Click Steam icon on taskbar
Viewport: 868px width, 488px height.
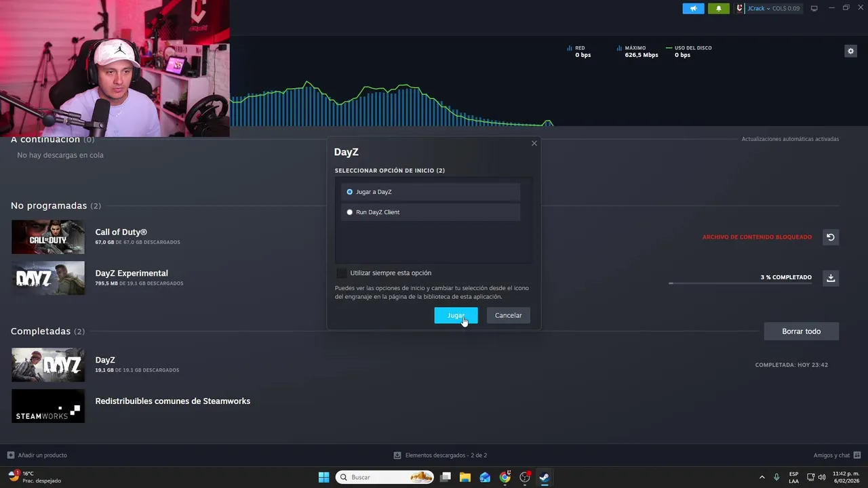pyautogui.click(x=544, y=477)
